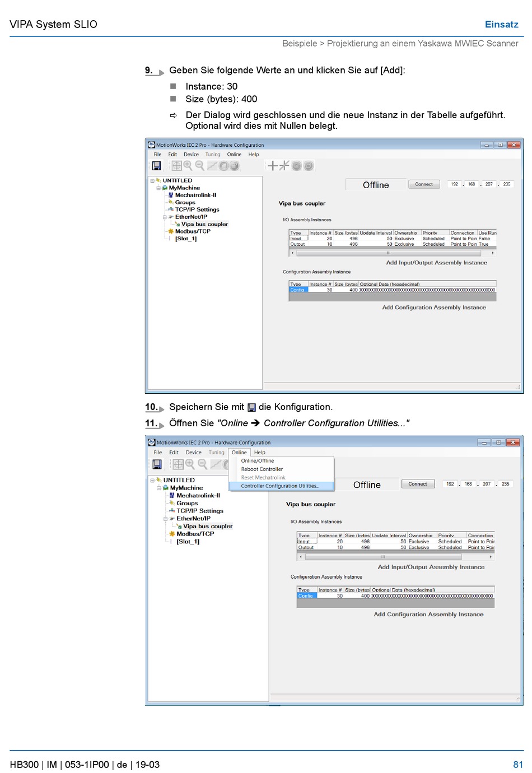Click Add Input/Output Assembly Instance in the lower window
The height and width of the screenshot is (773, 532).
431,567
